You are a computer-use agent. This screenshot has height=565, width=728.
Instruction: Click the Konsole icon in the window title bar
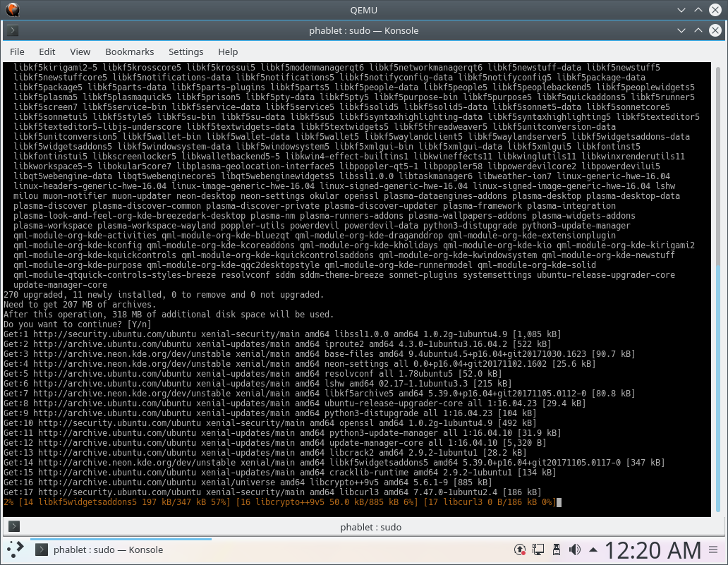click(x=13, y=30)
